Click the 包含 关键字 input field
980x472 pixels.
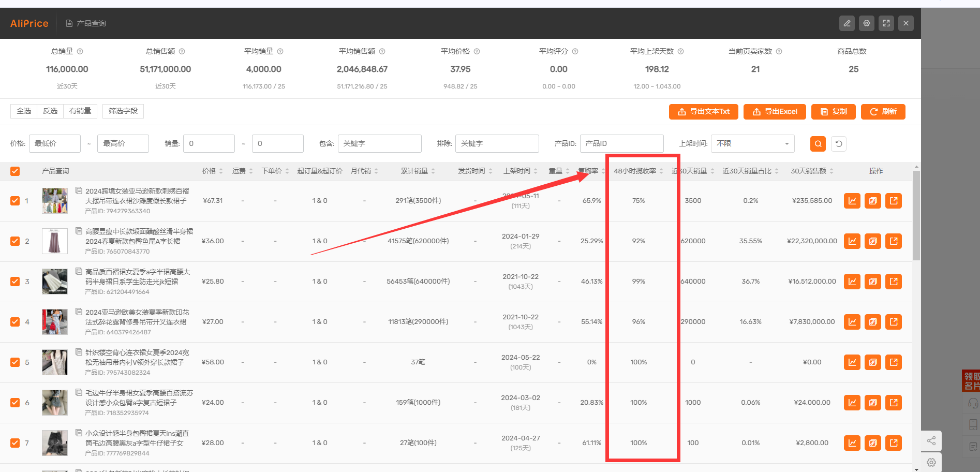pyautogui.click(x=380, y=144)
